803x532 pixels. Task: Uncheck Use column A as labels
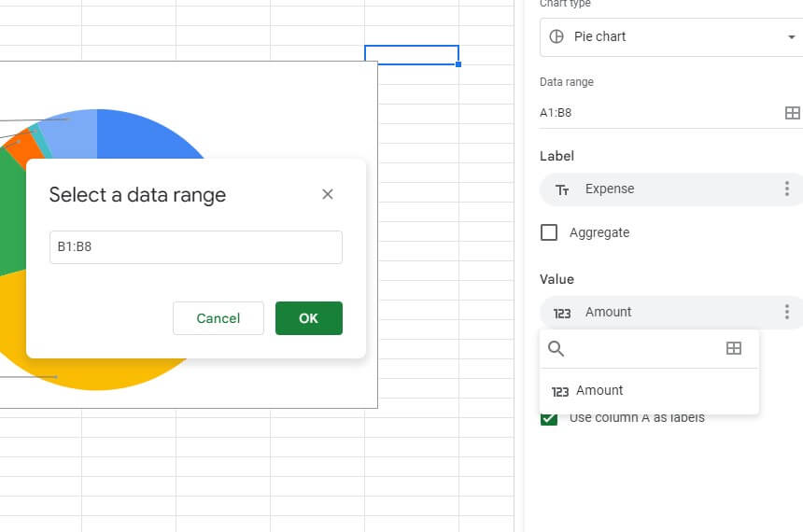coord(548,419)
